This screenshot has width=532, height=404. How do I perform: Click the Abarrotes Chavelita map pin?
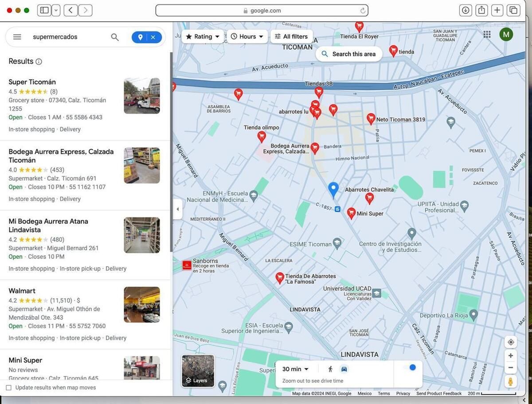(x=369, y=198)
